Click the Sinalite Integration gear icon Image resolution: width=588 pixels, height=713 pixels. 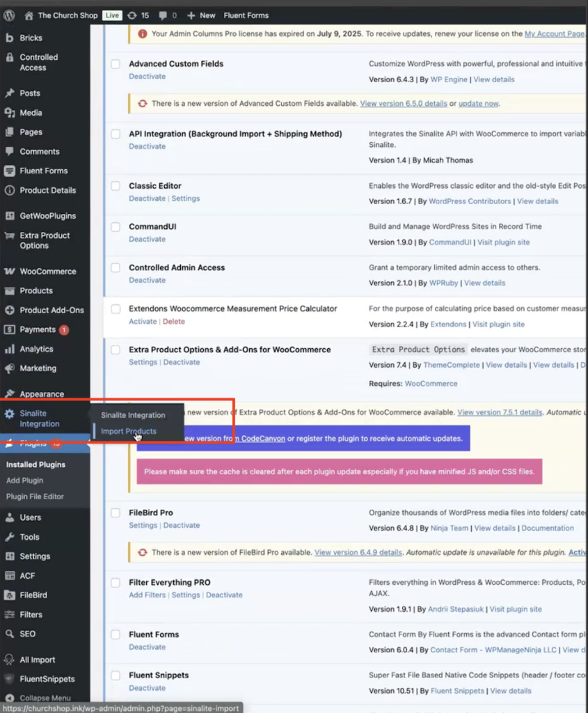point(10,414)
